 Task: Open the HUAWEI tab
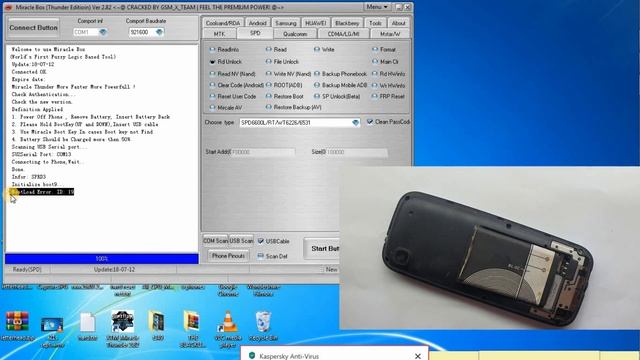point(316,23)
